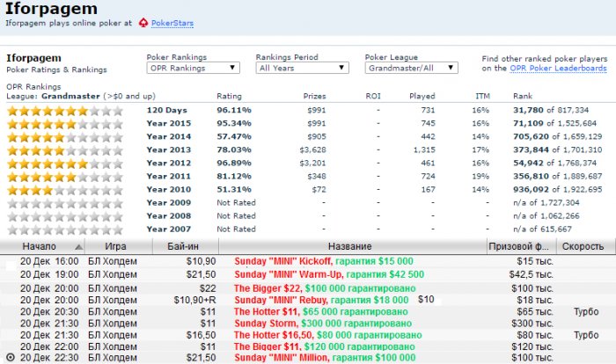Click Турбо speed for The Hotter $11
The height and width of the screenshot is (364, 616).
(586, 312)
